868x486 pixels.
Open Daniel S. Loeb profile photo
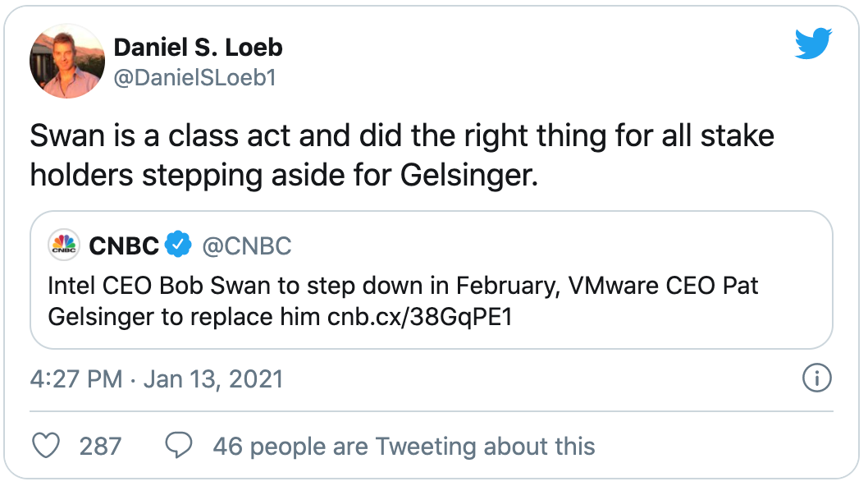click(67, 62)
